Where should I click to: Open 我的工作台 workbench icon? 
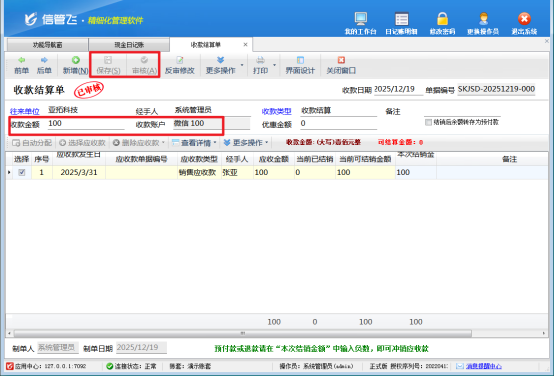coord(360,18)
